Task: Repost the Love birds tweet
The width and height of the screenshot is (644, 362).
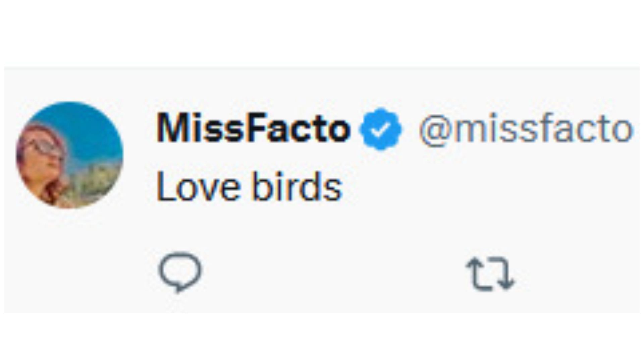Action: tap(490, 273)
